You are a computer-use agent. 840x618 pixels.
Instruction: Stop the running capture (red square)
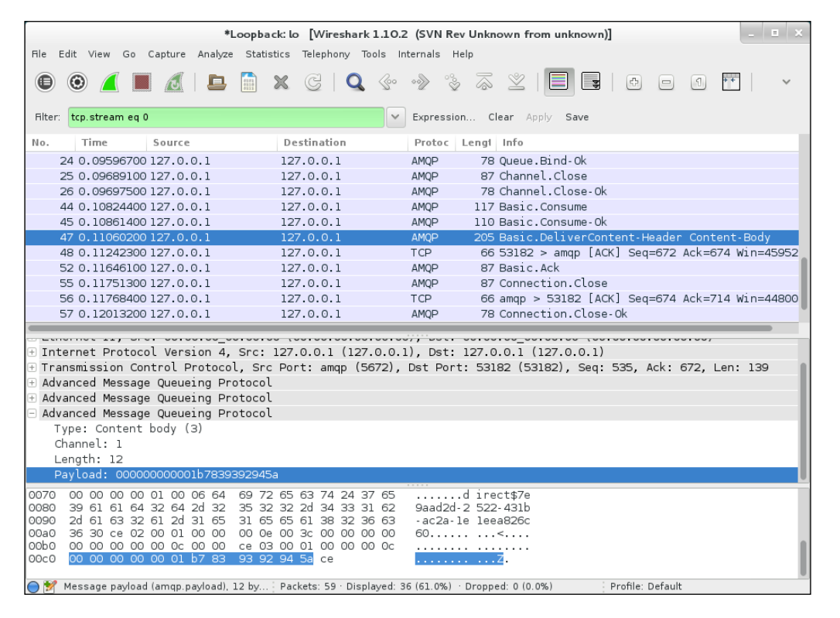point(142,82)
